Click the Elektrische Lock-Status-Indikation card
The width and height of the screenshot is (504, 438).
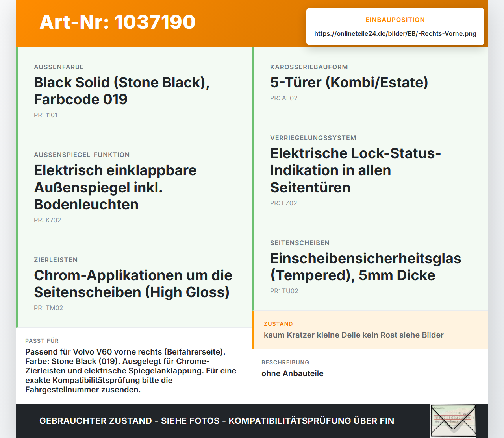(x=370, y=170)
